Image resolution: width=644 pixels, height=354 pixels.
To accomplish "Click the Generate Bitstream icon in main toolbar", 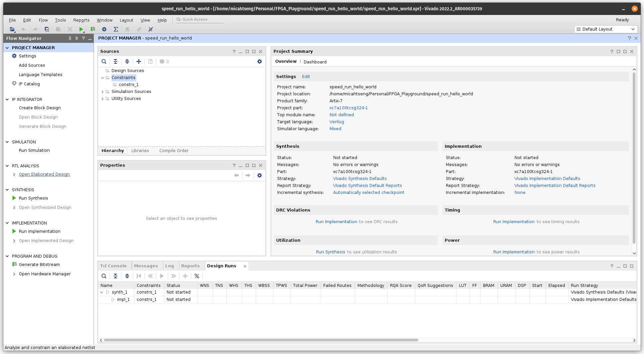I will tap(93, 29).
